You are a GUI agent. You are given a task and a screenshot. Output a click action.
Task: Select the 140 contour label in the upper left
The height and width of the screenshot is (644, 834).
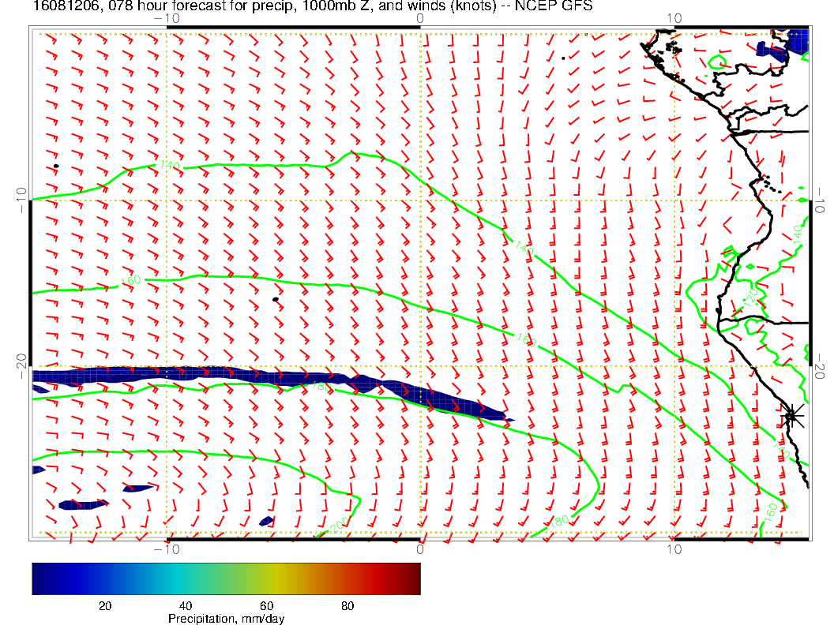(x=169, y=166)
